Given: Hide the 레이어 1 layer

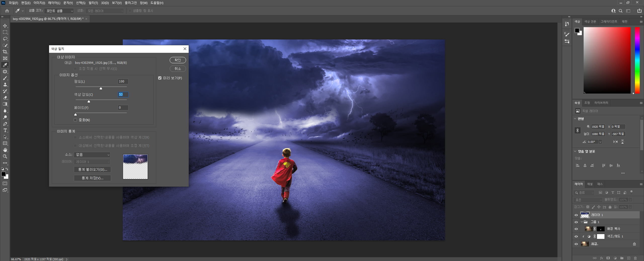Looking at the screenshot, I should tap(576, 215).
